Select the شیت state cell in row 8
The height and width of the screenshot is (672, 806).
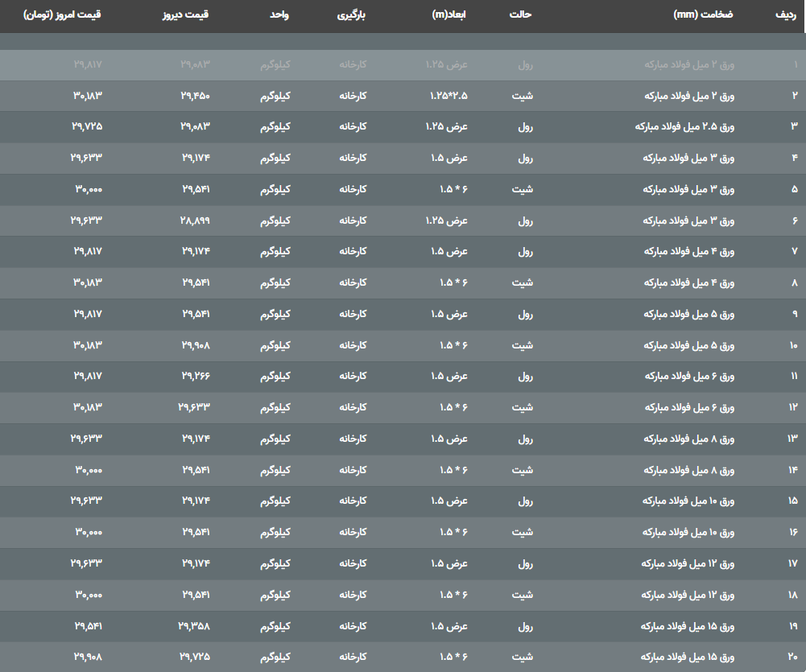523,282
